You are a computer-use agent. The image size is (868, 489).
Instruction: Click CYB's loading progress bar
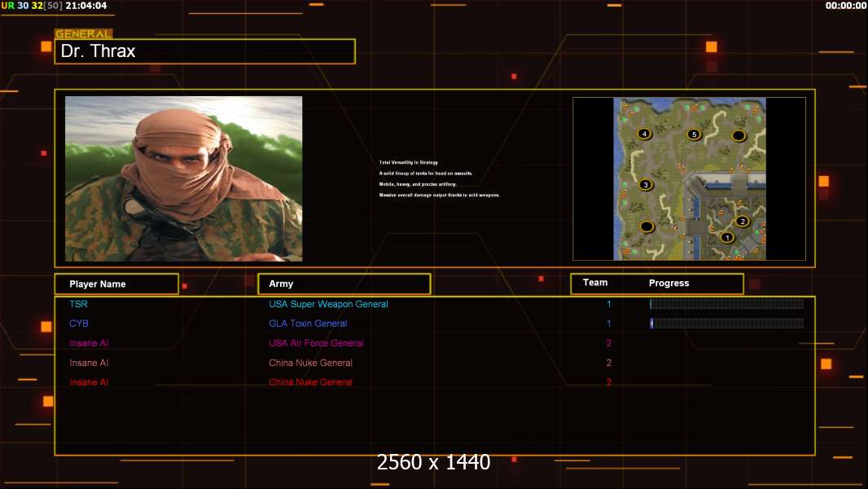pyautogui.click(x=726, y=324)
